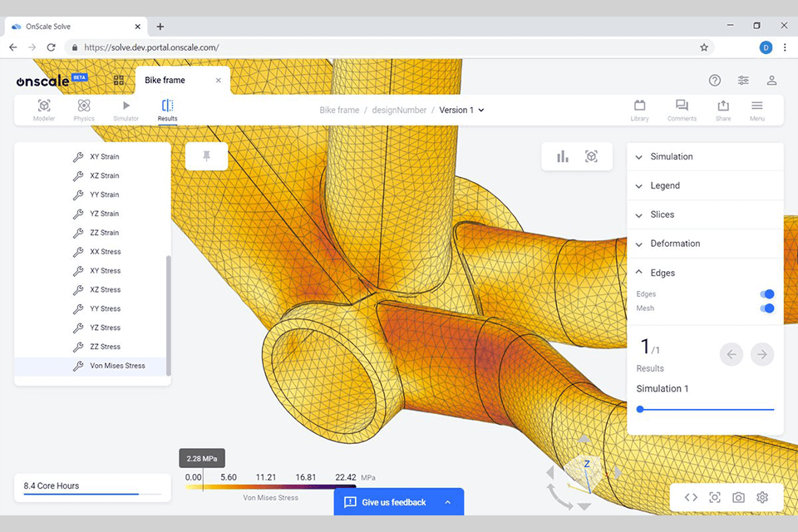This screenshot has width=798, height=532.
Task: Select Von Mises Stress result
Action: coord(116,366)
